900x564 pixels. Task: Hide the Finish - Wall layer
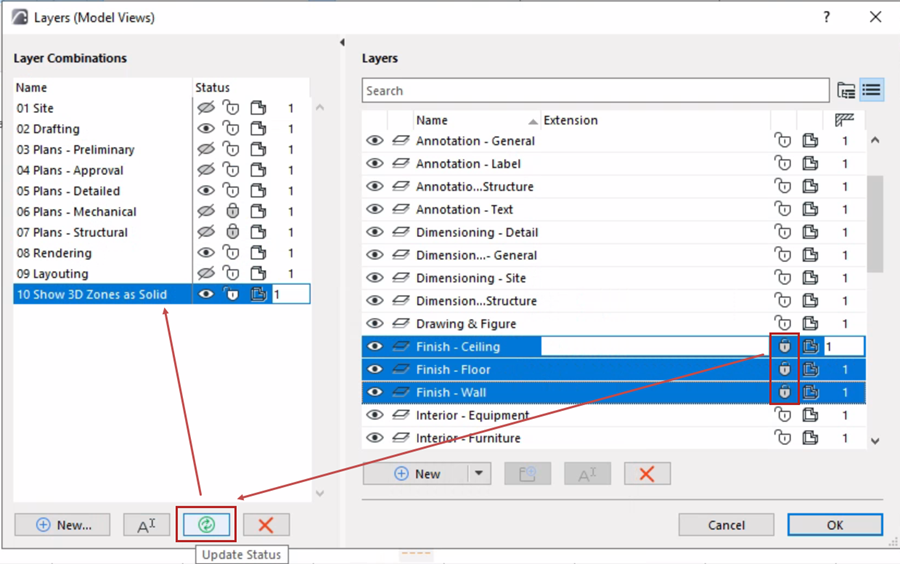coord(375,392)
